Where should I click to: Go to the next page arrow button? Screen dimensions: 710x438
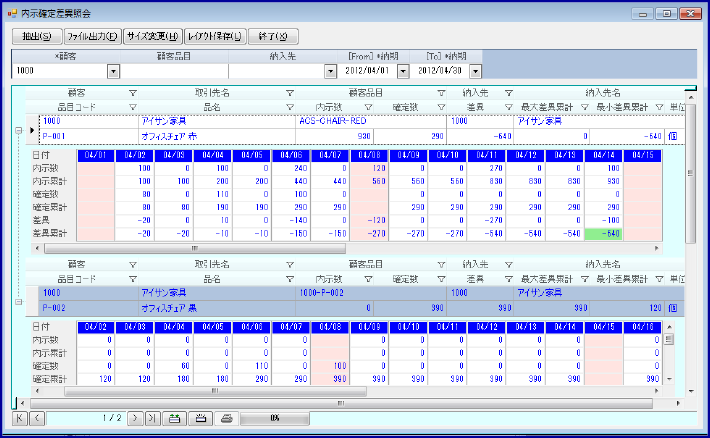[x=135, y=418]
